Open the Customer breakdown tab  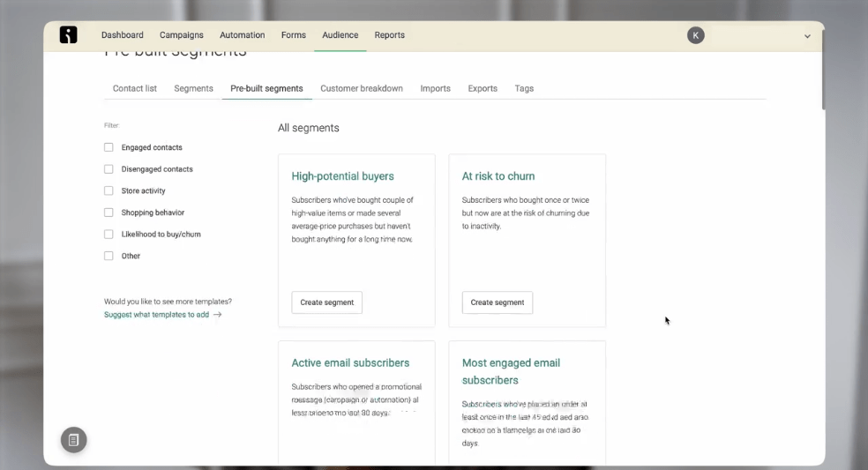[x=362, y=88]
